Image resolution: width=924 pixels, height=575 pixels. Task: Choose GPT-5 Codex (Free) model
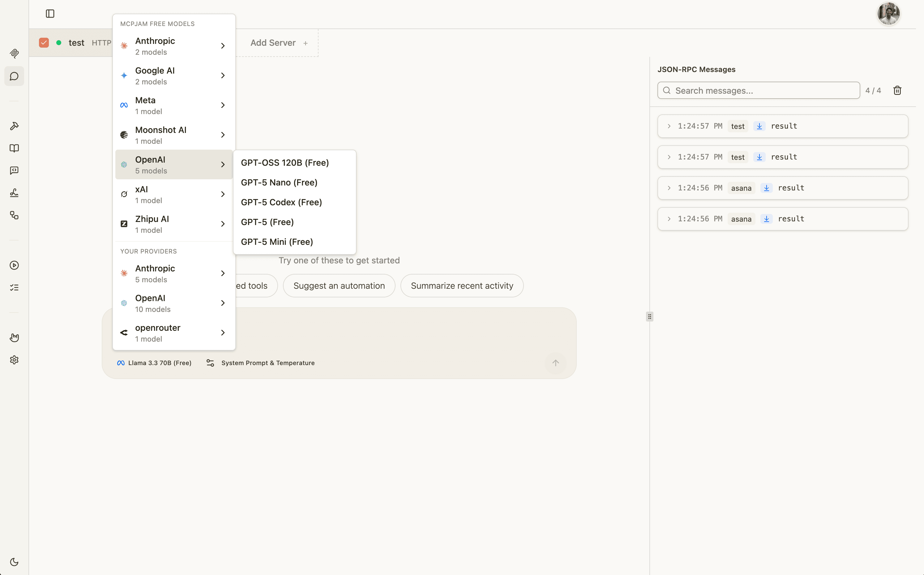[x=281, y=202]
